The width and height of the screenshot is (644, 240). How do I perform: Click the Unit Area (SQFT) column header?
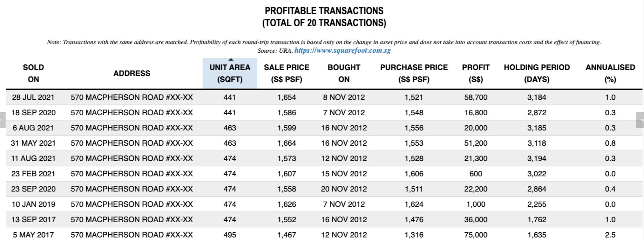[x=230, y=73]
